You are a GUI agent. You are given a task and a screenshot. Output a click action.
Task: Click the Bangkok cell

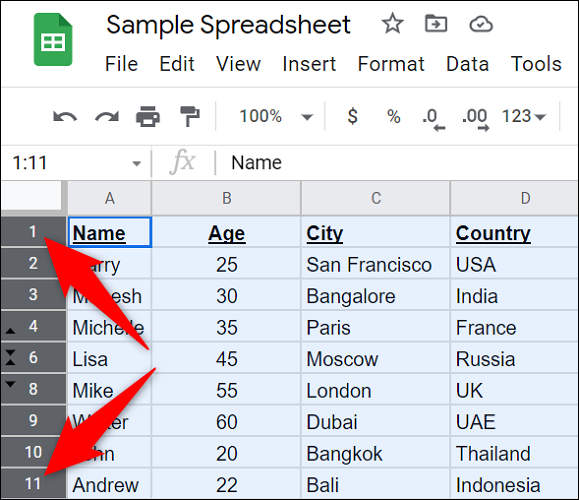[376, 452]
